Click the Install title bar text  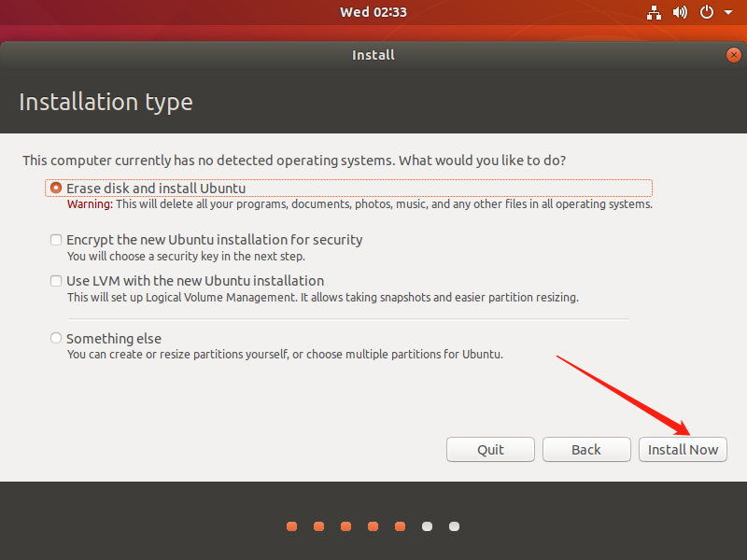point(373,55)
